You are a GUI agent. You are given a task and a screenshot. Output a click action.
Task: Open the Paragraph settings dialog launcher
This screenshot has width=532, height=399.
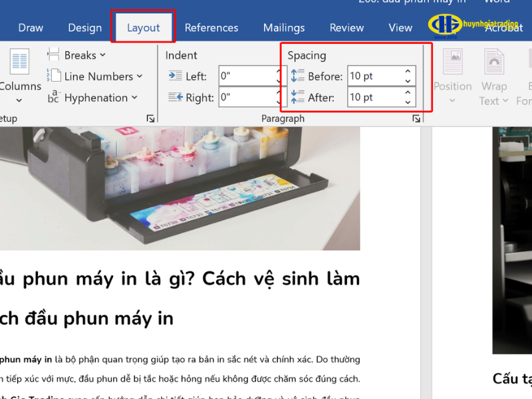(x=417, y=118)
